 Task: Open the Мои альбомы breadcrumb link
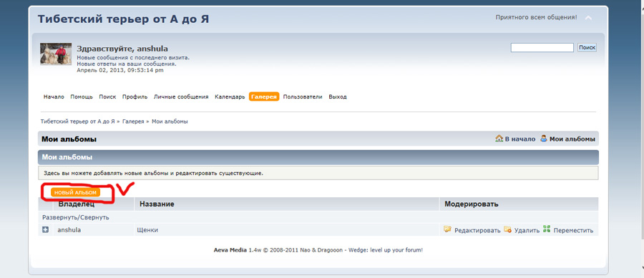point(170,121)
